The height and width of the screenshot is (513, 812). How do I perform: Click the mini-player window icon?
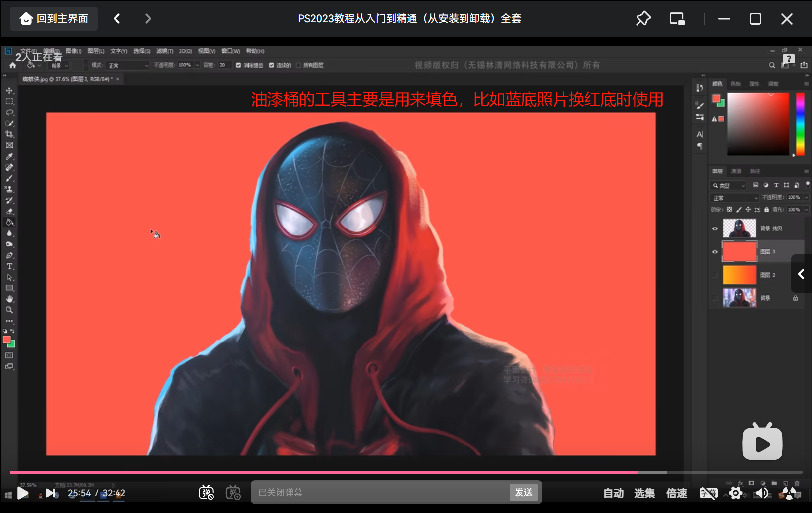pyautogui.click(x=677, y=19)
